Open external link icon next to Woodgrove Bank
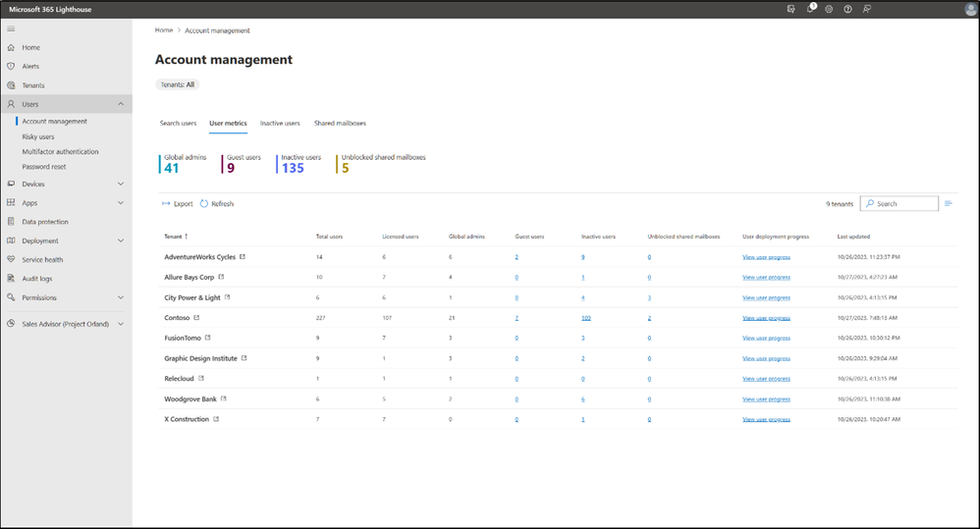Screen dimensions: 980x529 224,398
